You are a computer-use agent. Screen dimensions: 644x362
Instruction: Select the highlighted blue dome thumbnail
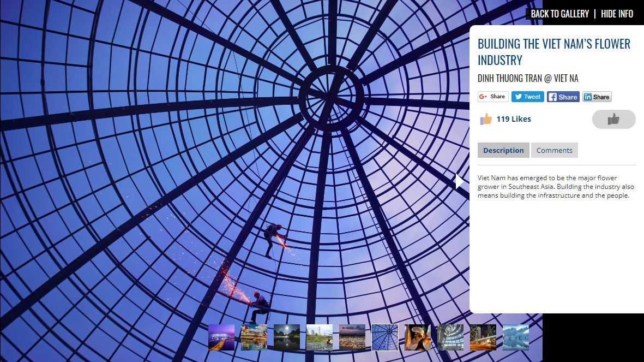tap(385, 337)
